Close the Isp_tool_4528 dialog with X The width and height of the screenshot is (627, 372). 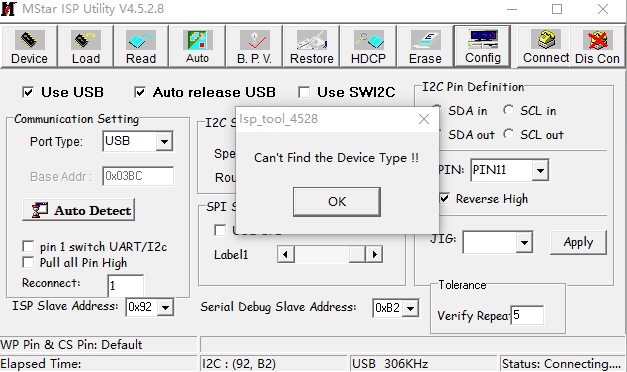[424, 119]
